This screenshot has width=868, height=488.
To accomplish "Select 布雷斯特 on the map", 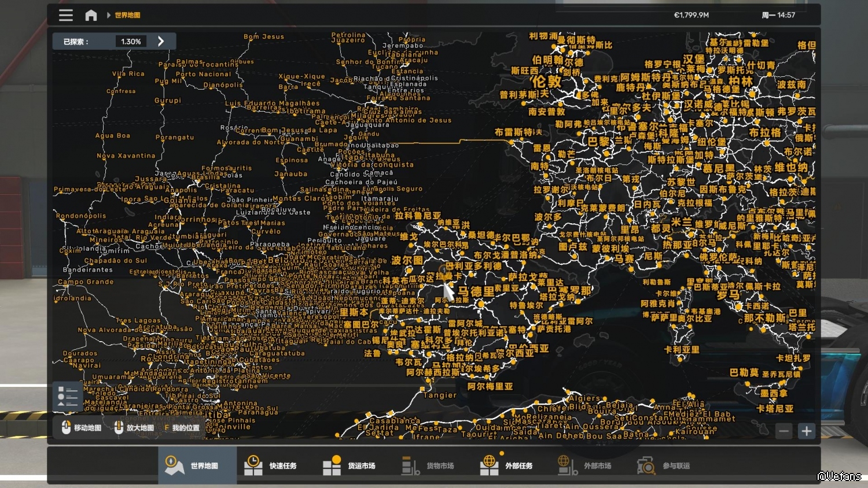I will point(514,132).
